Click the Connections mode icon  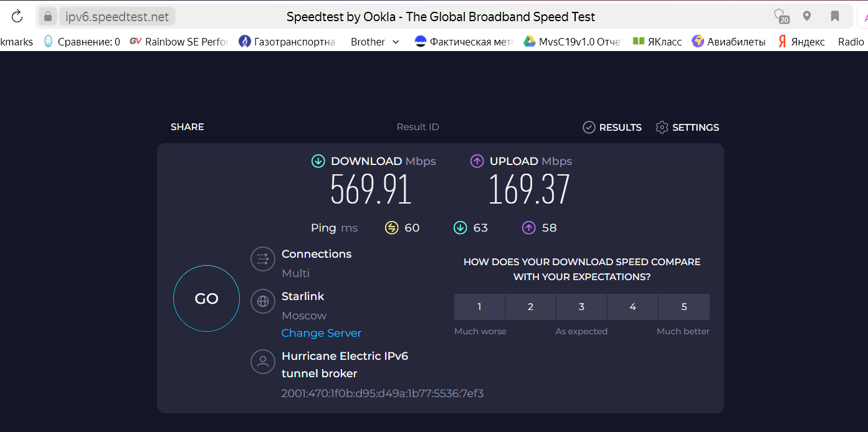(x=263, y=259)
